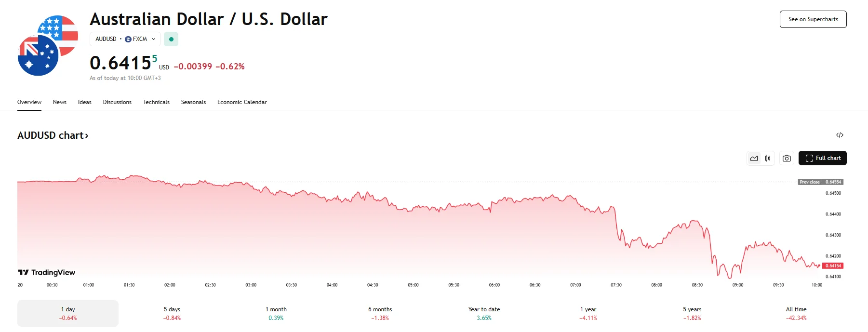Click See on Supercharts button
Image resolution: width=868 pixels, height=332 pixels.
(x=813, y=19)
